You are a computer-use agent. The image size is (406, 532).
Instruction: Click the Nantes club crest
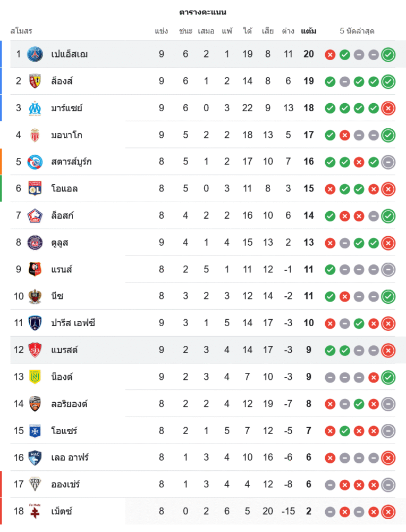coord(35,377)
